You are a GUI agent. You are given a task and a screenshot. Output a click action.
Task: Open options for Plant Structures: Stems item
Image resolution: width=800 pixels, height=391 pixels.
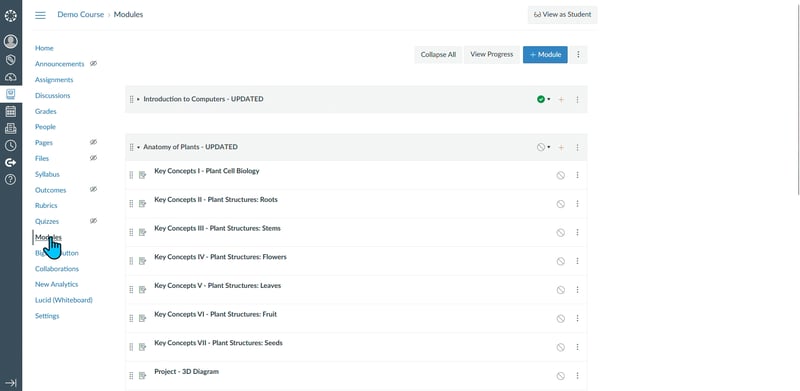(x=578, y=232)
